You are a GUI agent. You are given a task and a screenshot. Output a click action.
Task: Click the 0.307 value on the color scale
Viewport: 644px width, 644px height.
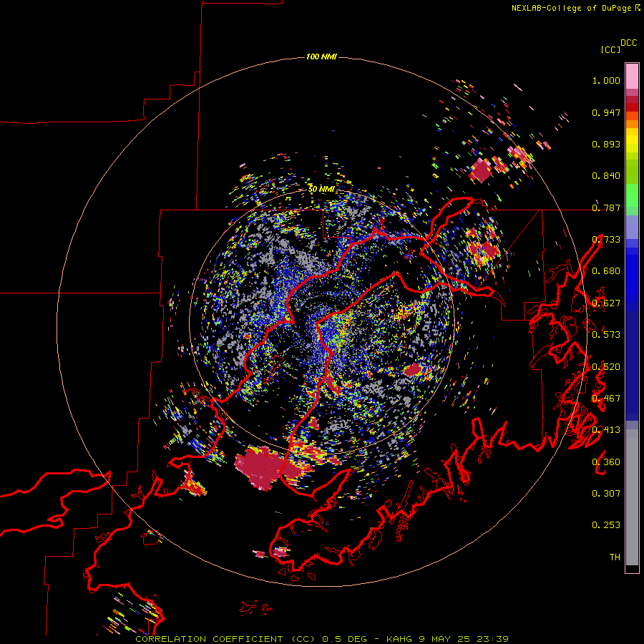606,494
